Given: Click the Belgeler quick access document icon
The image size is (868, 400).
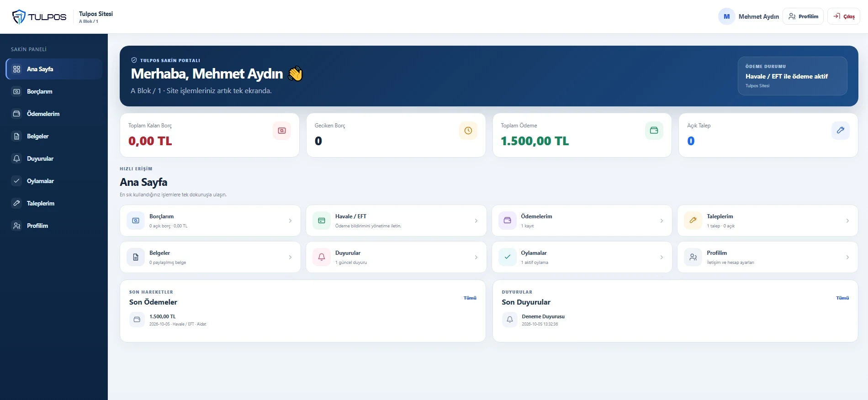Looking at the screenshot, I should click(x=136, y=257).
